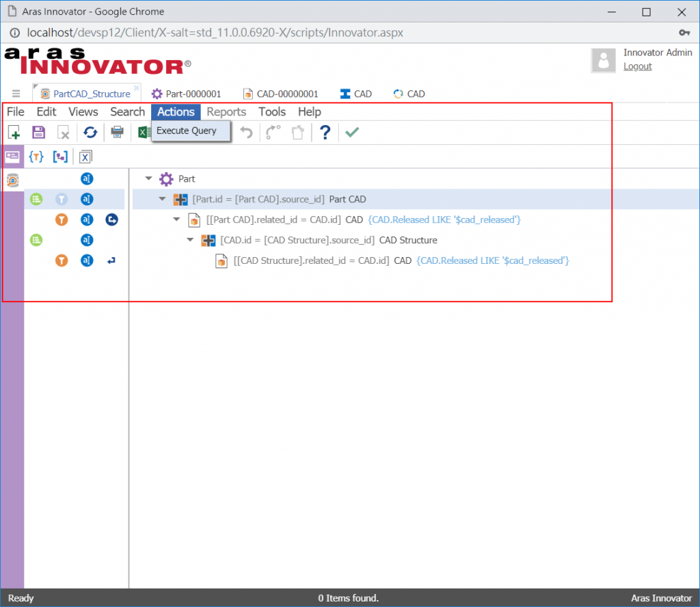The image size is (700, 607).
Task: Click the last row's CAD.Released filter condition
Action: pos(493,260)
